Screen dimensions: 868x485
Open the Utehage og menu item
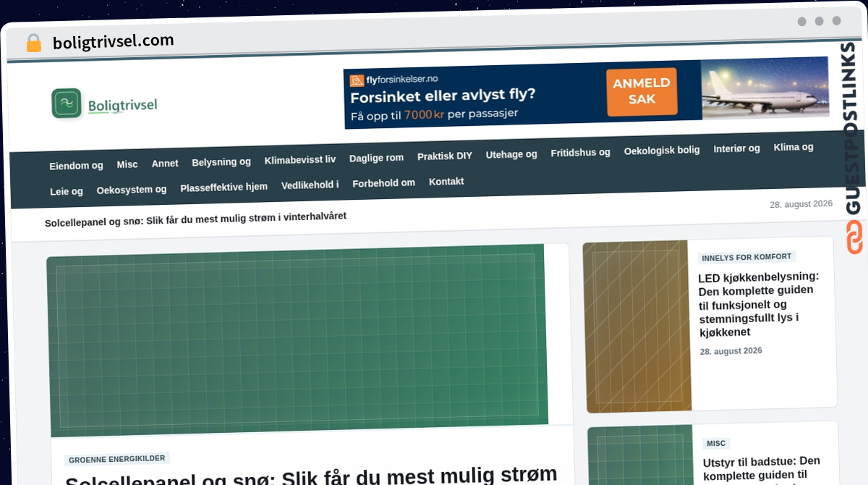click(x=511, y=154)
